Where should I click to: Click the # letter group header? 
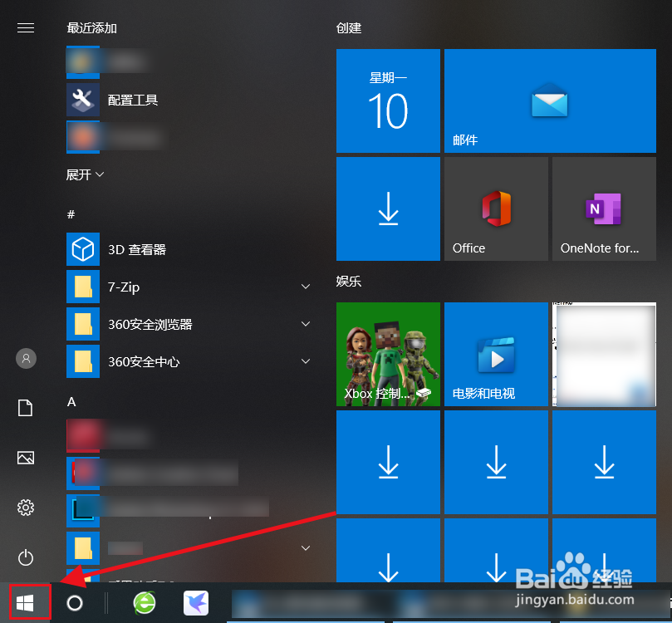tap(71, 214)
